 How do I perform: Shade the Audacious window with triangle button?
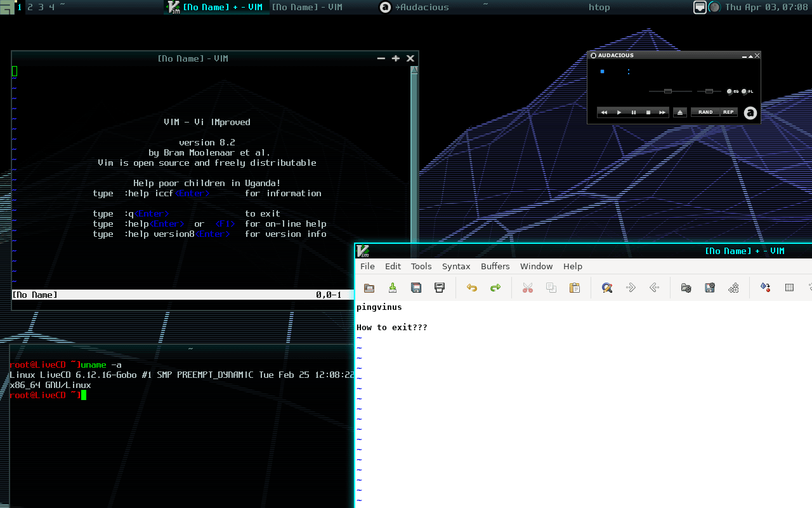click(750, 56)
